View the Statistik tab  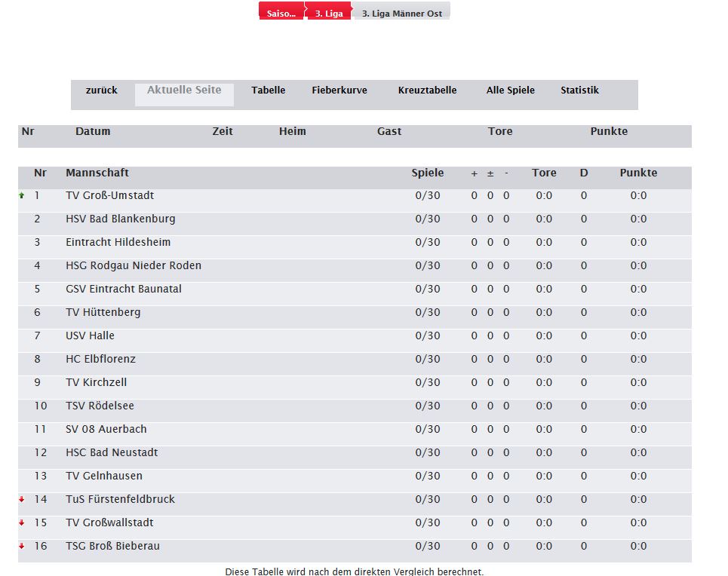point(579,90)
